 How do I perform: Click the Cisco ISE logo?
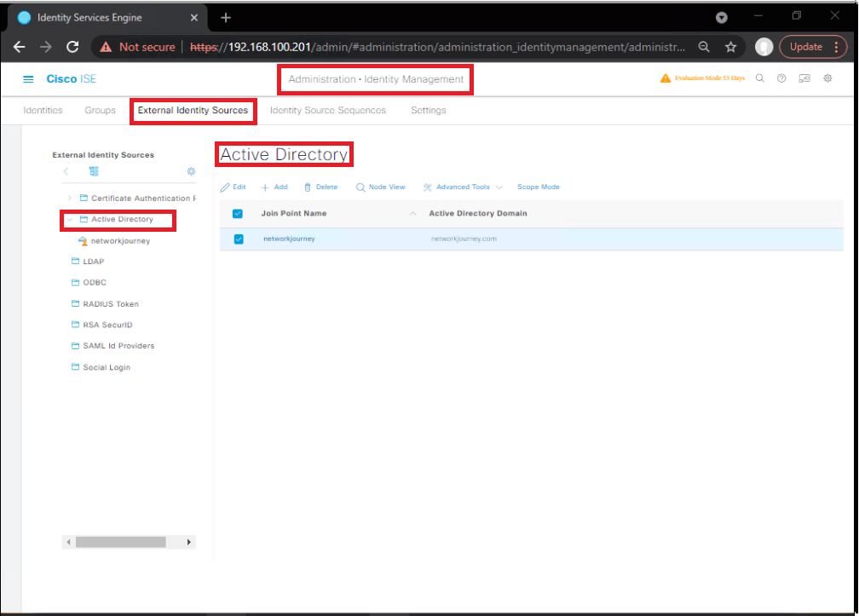(72, 79)
